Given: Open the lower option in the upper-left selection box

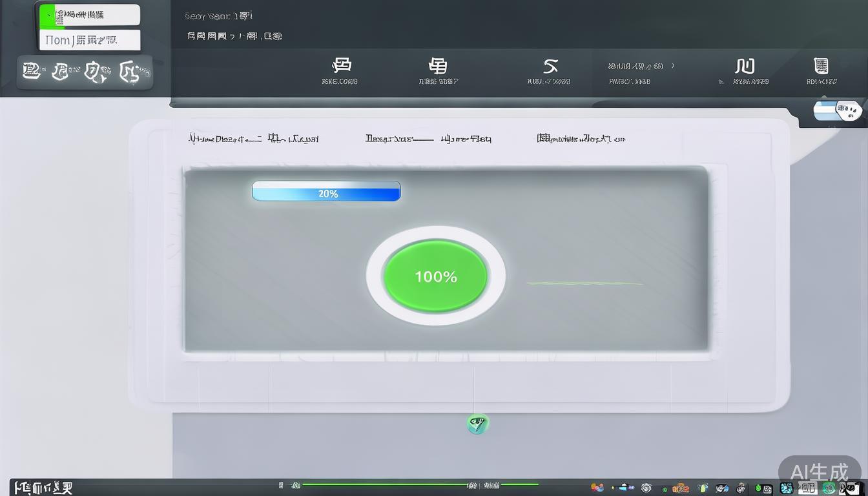Looking at the screenshot, I should [88, 39].
